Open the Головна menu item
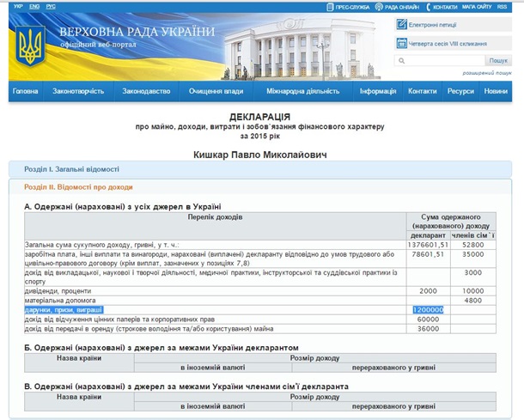524x420 pixels. pyautogui.click(x=26, y=91)
